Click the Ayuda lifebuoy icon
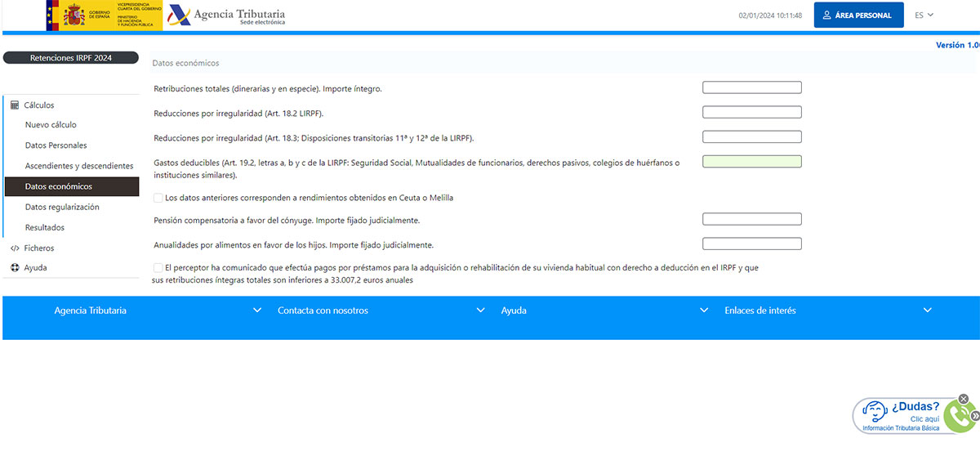The width and height of the screenshot is (980, 456). click(15, 268)
